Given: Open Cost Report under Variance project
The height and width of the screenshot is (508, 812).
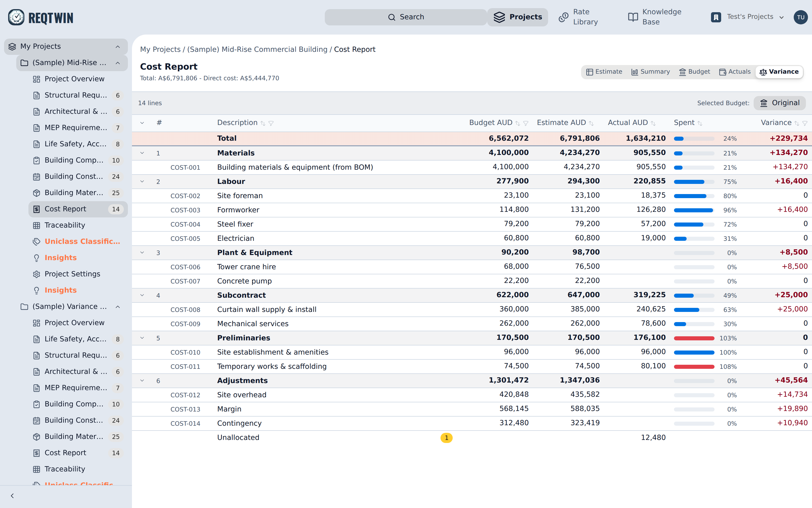Looking at the screenshot, I should click(78, 453).
